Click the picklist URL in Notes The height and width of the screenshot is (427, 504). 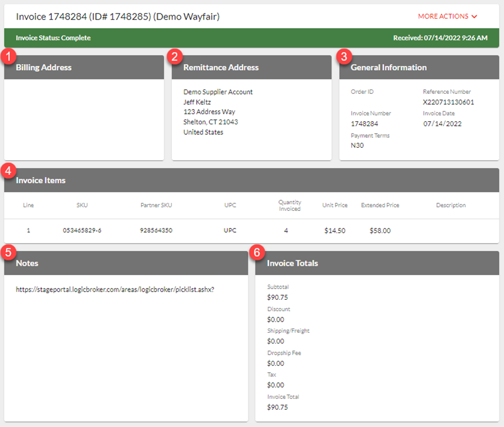click(x=115, y=290)
